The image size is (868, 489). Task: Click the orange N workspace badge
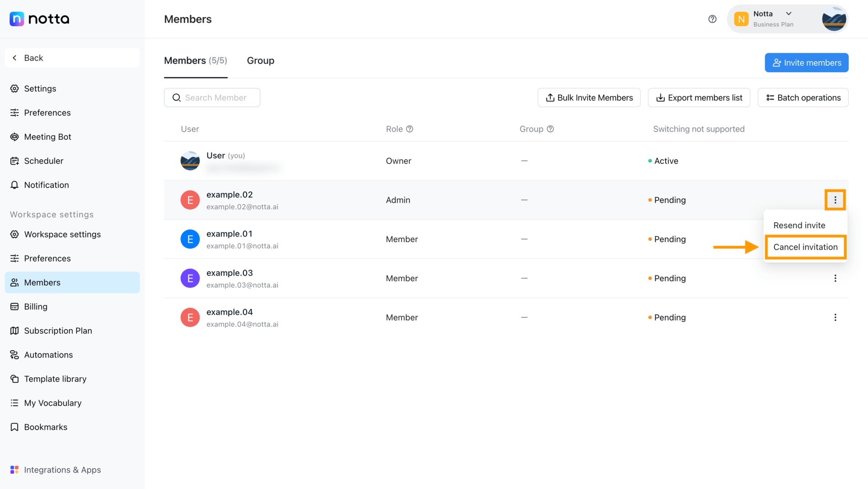pos(741,19)
